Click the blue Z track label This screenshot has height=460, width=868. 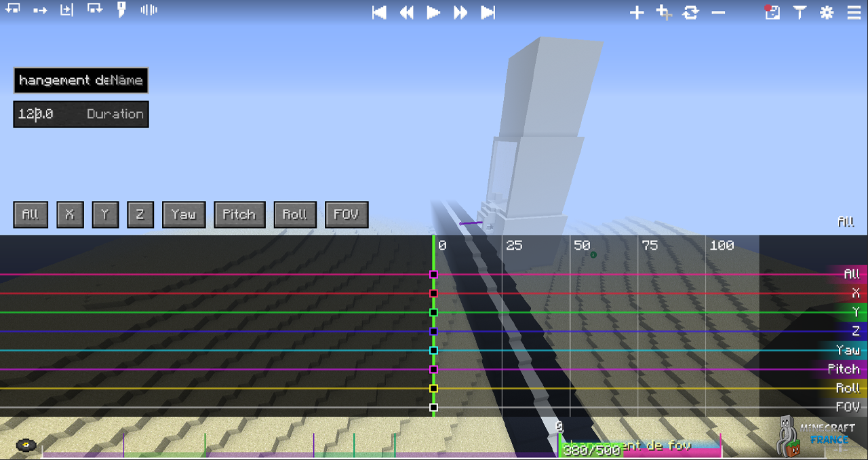tap(854, 331)
